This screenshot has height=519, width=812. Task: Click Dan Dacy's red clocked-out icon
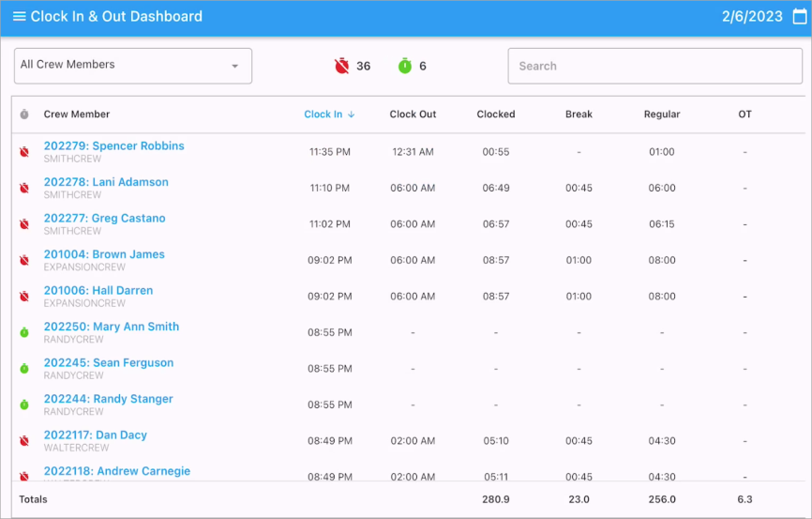click(x=24, y=441)
